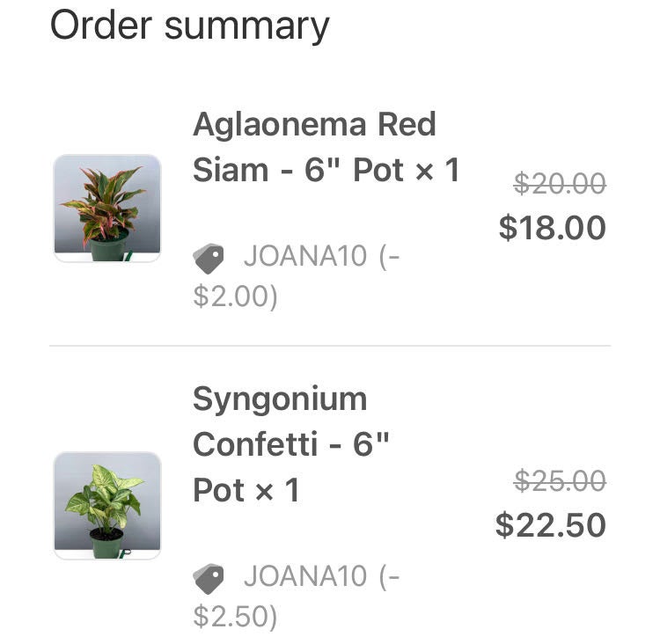Click the JOANA10 code under Aglaonema
This screenshot has height=644, width=660.
click(305, 258)
